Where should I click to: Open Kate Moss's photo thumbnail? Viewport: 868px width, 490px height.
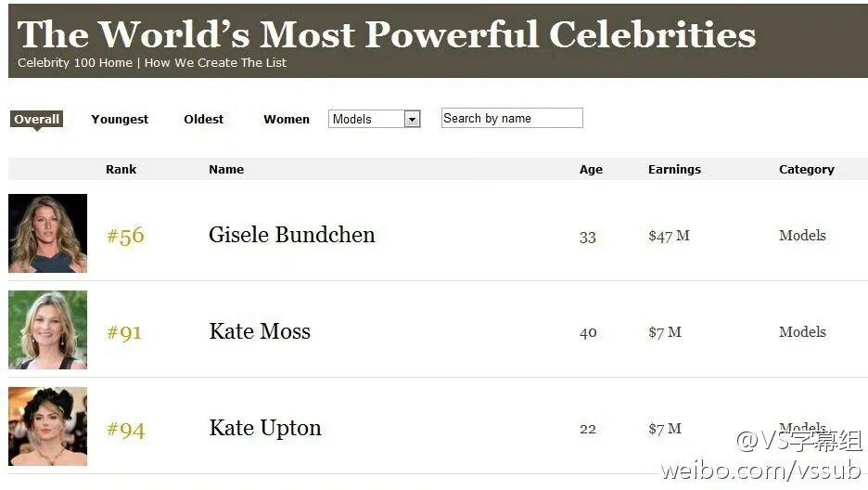[47, 329]
